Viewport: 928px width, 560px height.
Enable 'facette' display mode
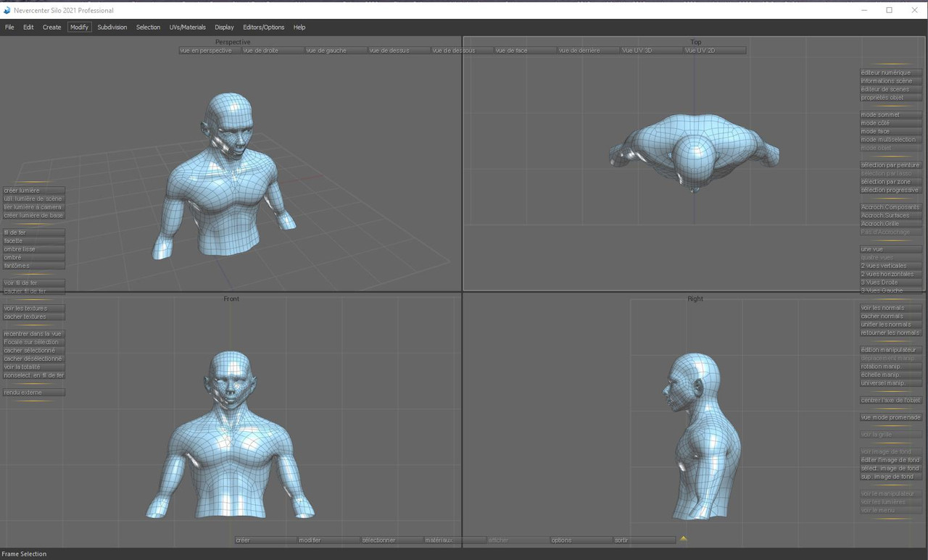pyautogui.click(x=33, y=241)
